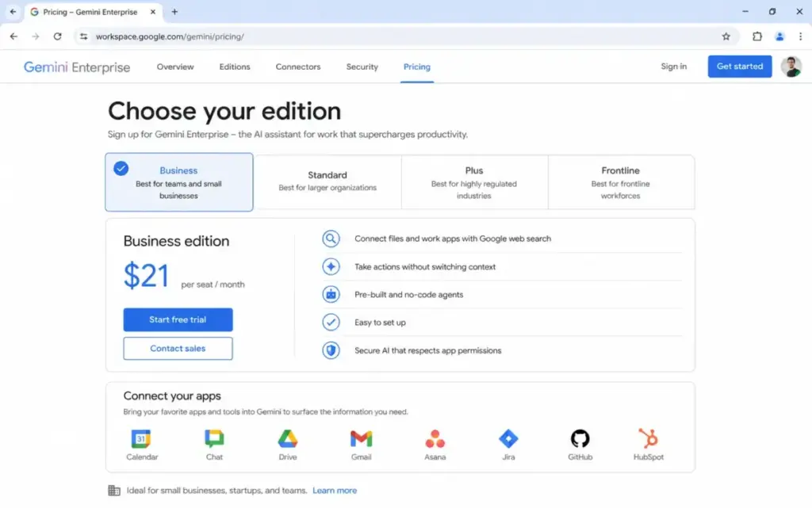The width and height of the screenshot is (812, 508).
Task: Click 'Connect files and work apps' feature text
Action: pos(453,239)
